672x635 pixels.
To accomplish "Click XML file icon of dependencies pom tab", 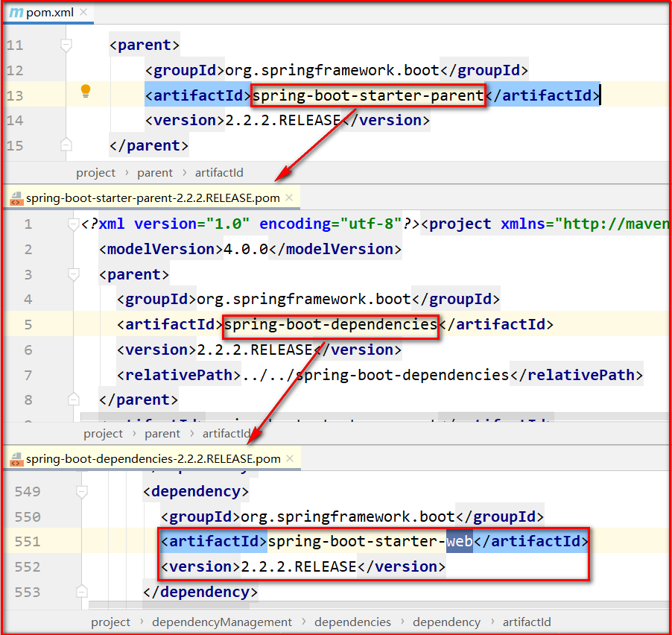I will pyautogui.click(x=16, y=459).
